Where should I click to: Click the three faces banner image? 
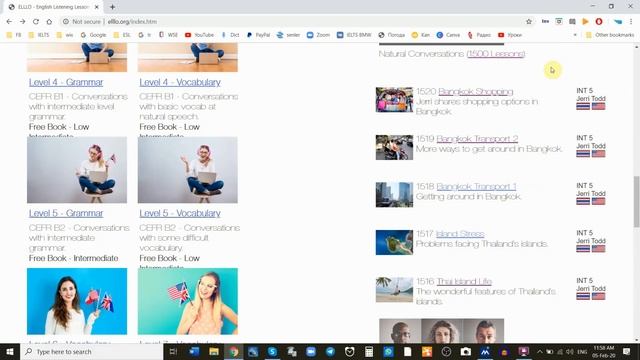tap(442, 331)
